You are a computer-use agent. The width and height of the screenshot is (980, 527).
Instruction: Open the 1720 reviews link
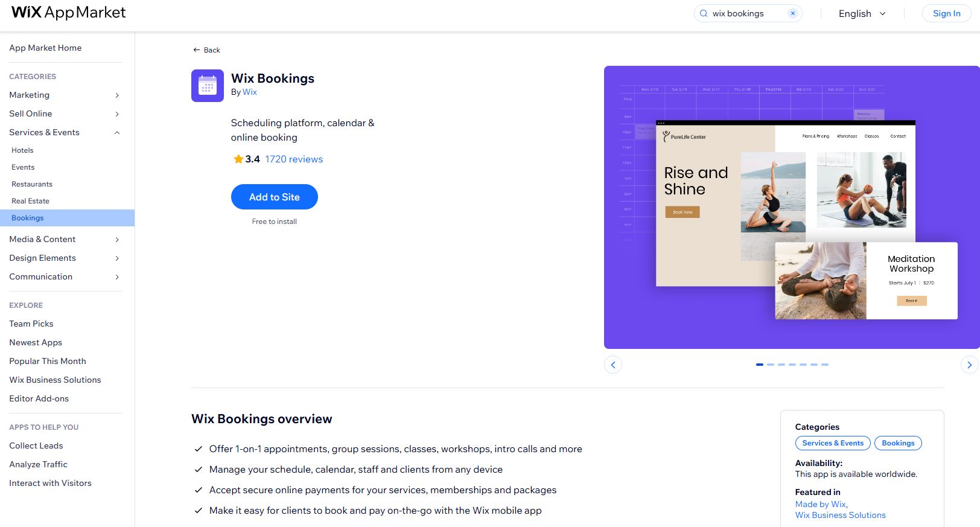coord(294,159)
